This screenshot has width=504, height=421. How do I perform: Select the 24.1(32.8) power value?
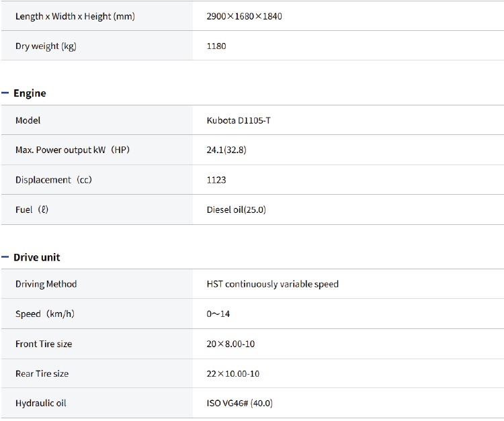pyautogui.click(x=226, y=150)
